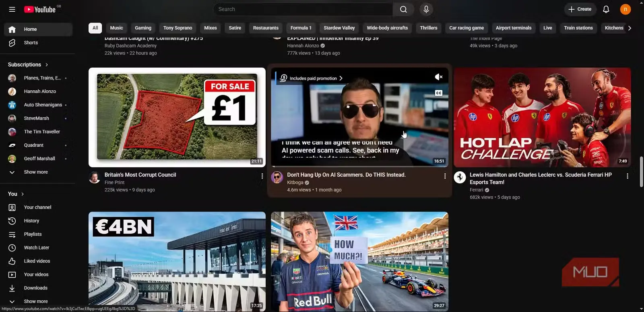644x312 pixels.
Task: Open Planes, Trains subscription channel
Action: [38, 78]
